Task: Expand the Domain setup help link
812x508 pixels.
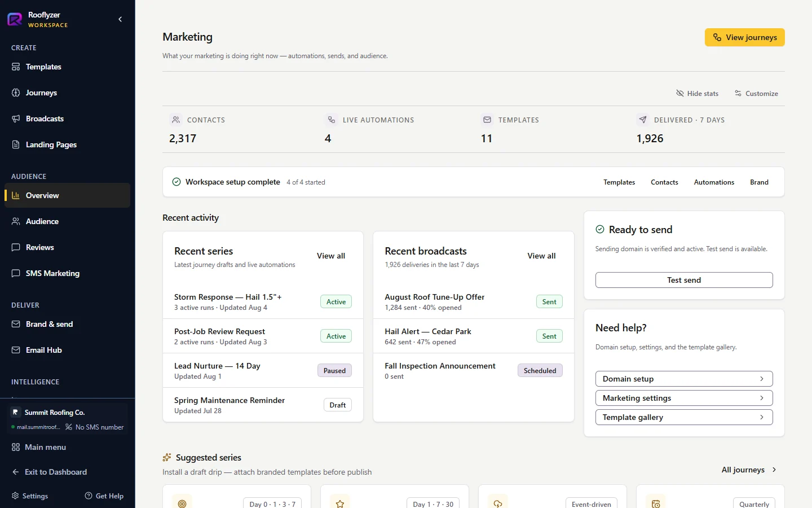Action: [x=684, y=379]
